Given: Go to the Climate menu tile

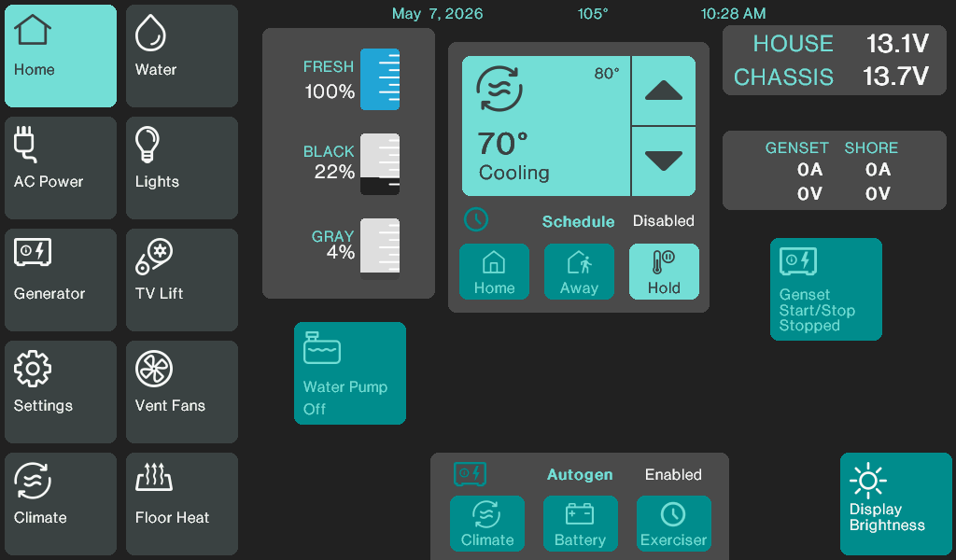Looking at the screenshot, I should (x=61, y=504).
